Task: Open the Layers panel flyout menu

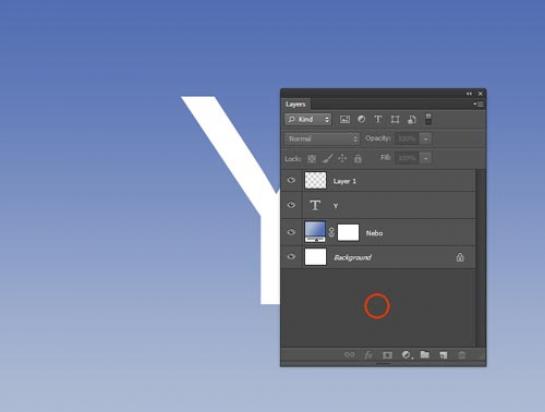Action: 479,104
